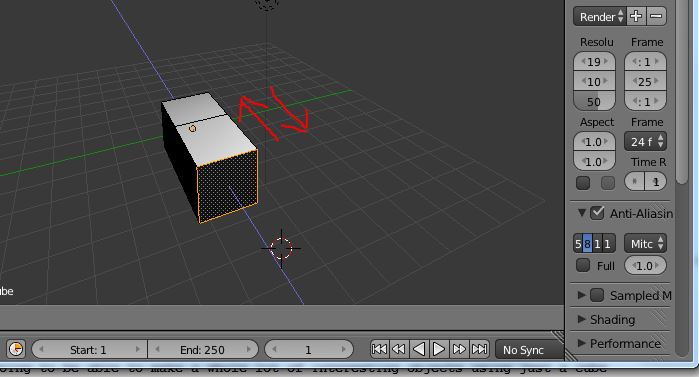Screen dimensions: 699x377
Task: Click the lower Aspect 1.0 field
Action: (x=594, y=161)
